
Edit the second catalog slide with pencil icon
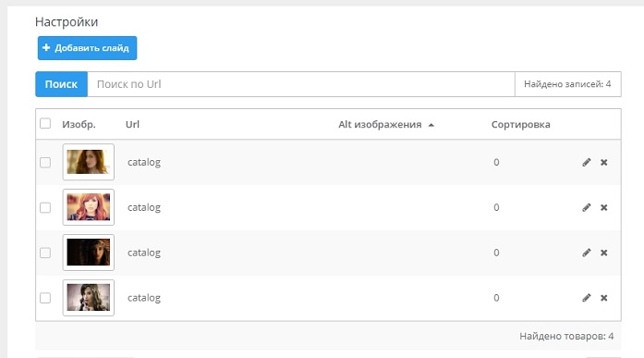(x=587, y=207)
